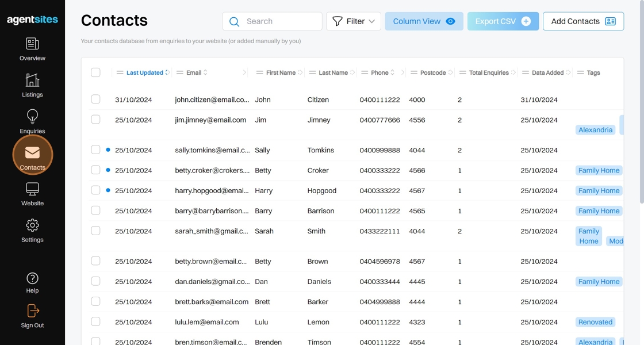Viewport: 644px width, 345px height.
Task: Go to Overview label in sidebar
Action: 32,58
